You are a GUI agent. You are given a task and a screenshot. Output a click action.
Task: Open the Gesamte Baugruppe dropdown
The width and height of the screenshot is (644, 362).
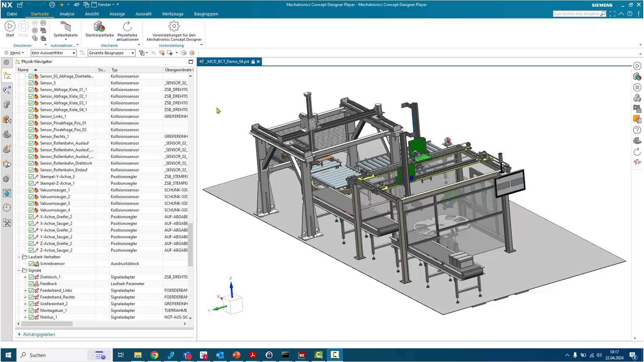pos(133,53)
